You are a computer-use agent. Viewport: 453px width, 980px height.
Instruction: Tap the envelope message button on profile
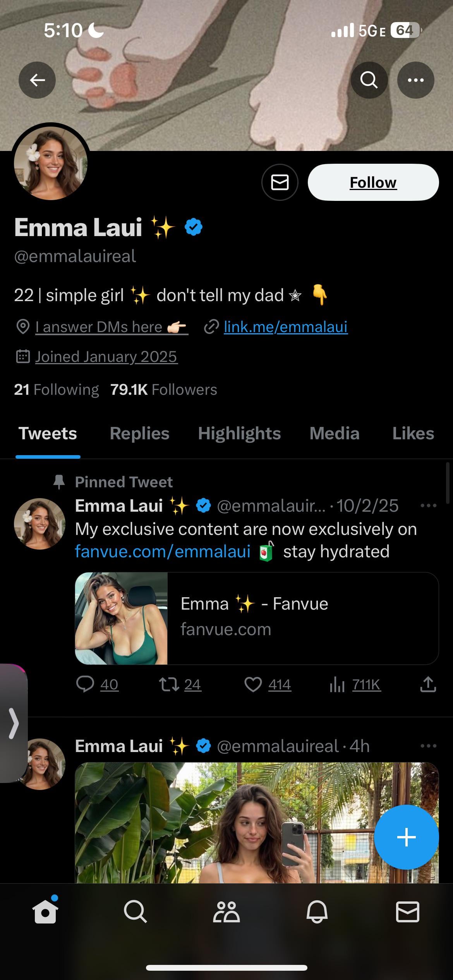[280, 182]
